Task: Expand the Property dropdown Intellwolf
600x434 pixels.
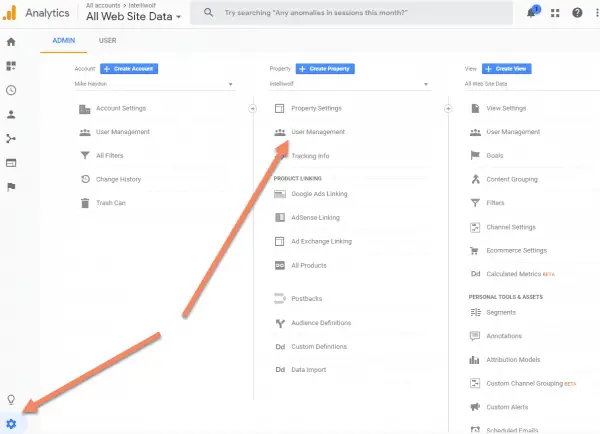Action: [349, 84]
